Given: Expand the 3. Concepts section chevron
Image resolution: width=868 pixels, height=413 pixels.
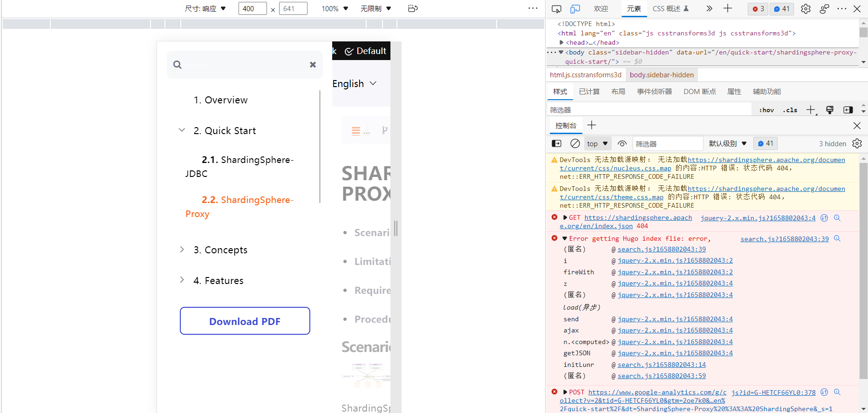Looking at the screenshot, I should 182,250.
